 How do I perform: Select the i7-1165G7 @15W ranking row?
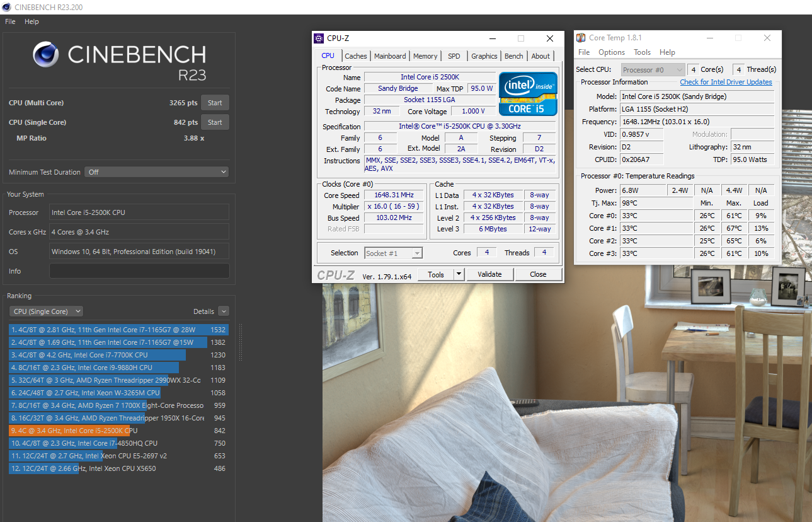(118, 342)
